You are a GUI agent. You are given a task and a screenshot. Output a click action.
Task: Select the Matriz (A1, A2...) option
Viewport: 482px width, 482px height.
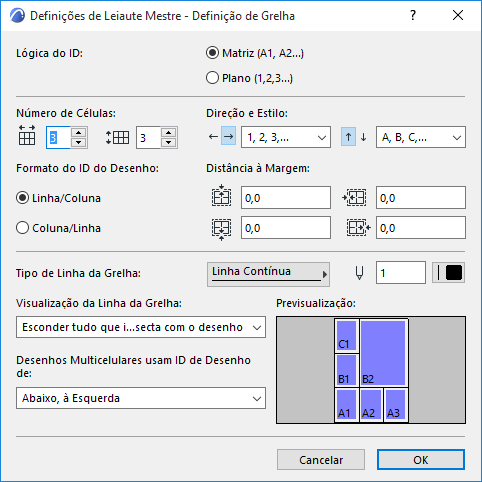212,53
